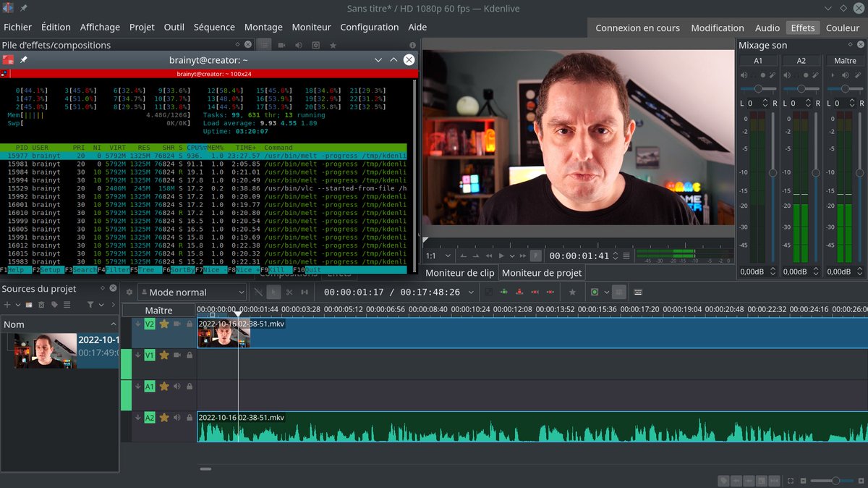The height and width of the screenshot is (488, 868).
Task: Adjust Maître volume fader in mixer
Action: pos(859,172)
